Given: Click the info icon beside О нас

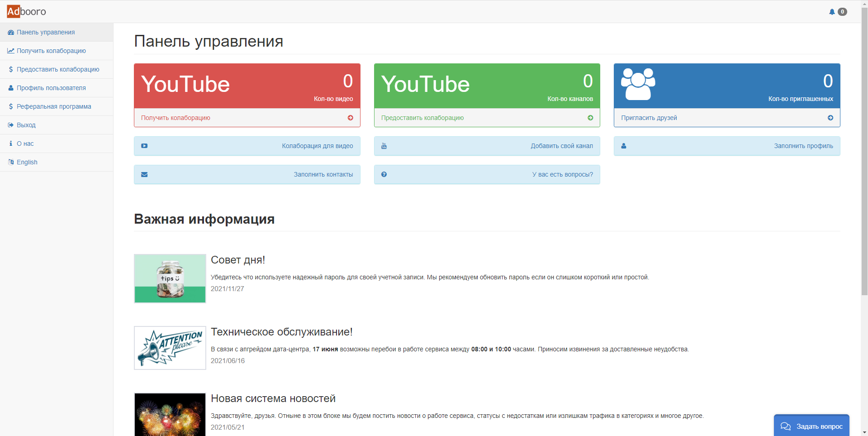Looking at the screenshot, I should (11, 144).
